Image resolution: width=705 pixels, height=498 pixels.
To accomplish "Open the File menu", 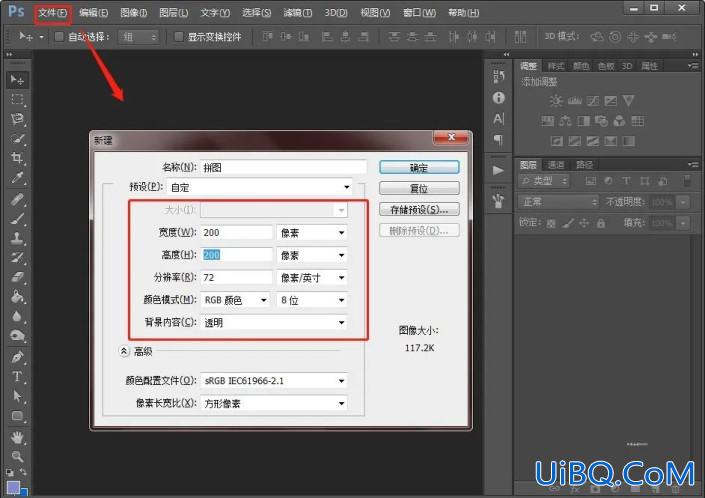I will point(53,13).
